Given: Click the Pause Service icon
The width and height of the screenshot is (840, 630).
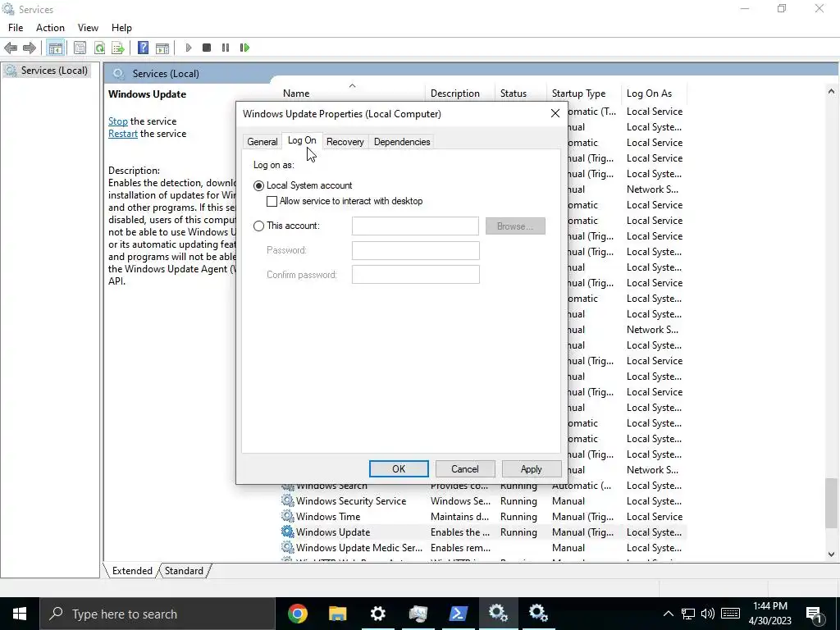Looking at the screenshot, I should [226, 48].
